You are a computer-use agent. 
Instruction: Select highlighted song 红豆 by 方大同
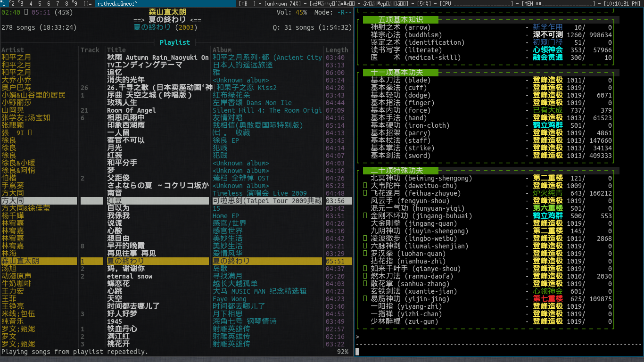coord(176,201)
